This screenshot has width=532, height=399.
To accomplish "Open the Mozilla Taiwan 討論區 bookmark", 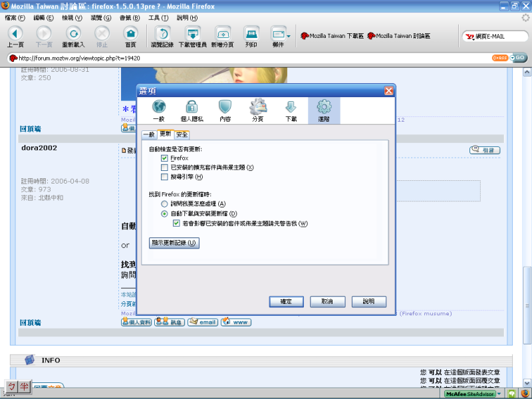I will pyautogui.click(x=399, y=36).
